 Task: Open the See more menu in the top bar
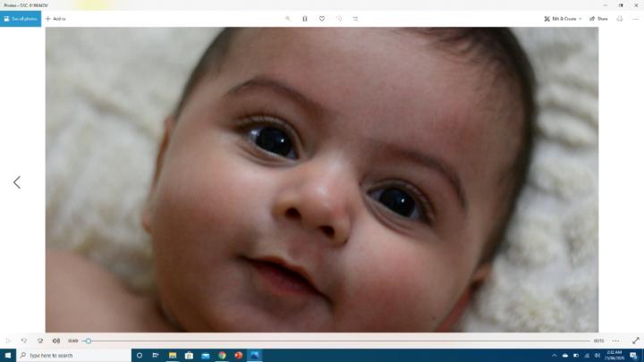point(636,19)
